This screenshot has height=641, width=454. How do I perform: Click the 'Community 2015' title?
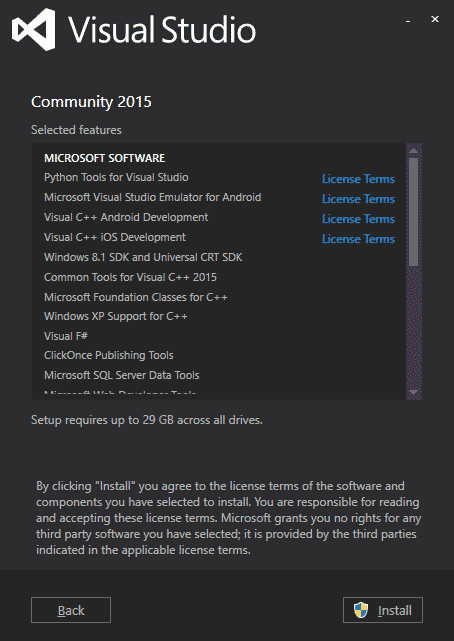click(x=91, y=102)
